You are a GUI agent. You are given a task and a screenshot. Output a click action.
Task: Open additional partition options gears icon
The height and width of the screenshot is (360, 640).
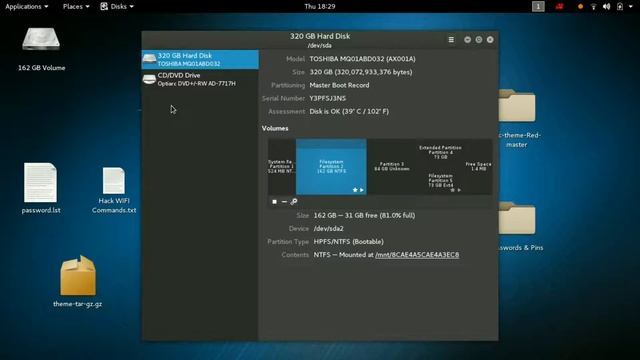(294, 202)
